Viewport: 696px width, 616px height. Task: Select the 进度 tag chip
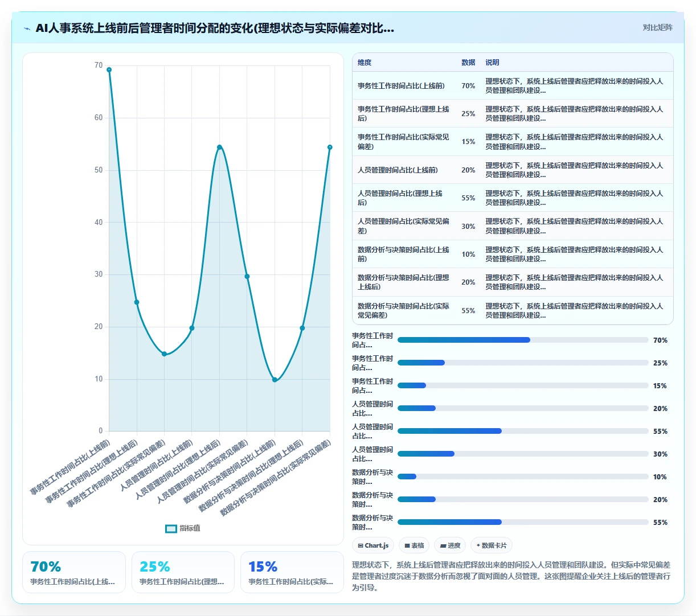(x=450, y=545)
